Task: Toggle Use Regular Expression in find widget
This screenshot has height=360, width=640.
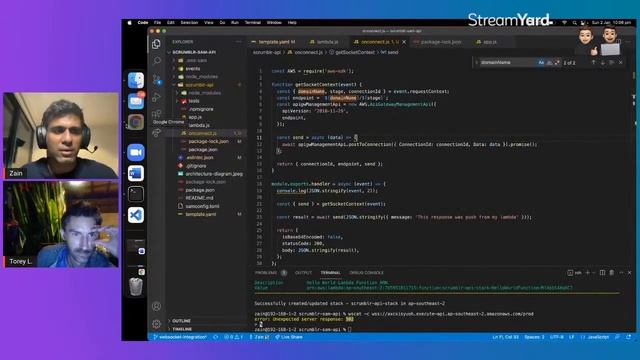Action: click(x=557, y=62)
